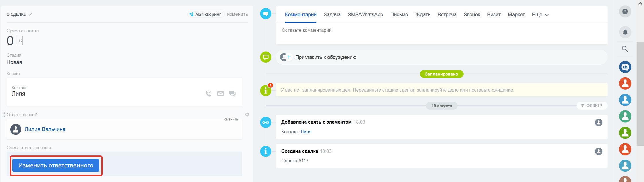Open the Фильтр timeline filter
The height and width of the screenshot is (182, 644).
point(592,106)
